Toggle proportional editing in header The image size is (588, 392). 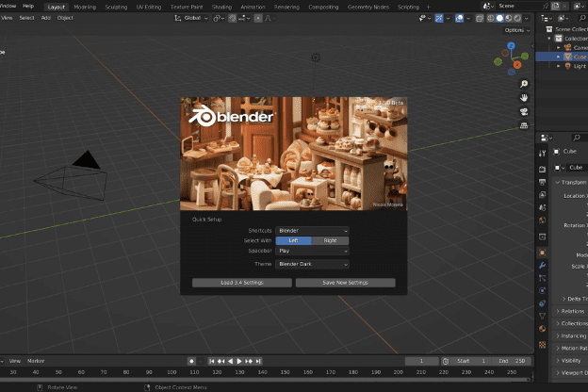click(258, 18)
